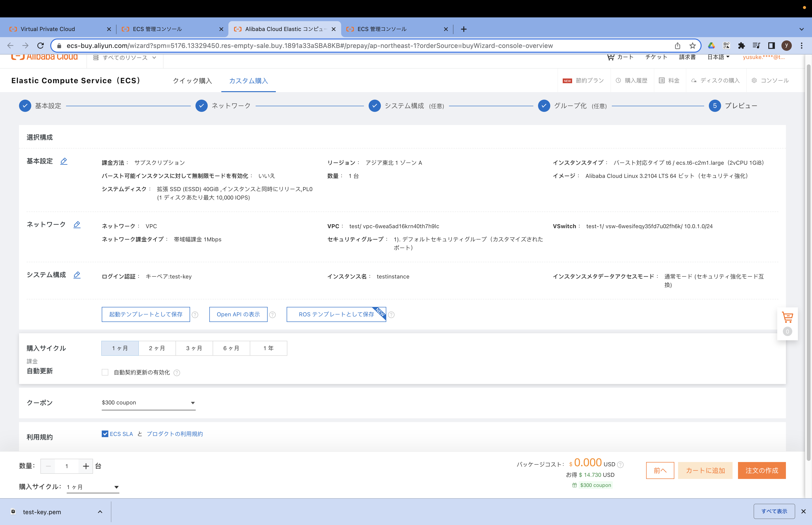
Task: Click the 注文の作成 order button
Action: pyautogui.click(x=762, y=470)
